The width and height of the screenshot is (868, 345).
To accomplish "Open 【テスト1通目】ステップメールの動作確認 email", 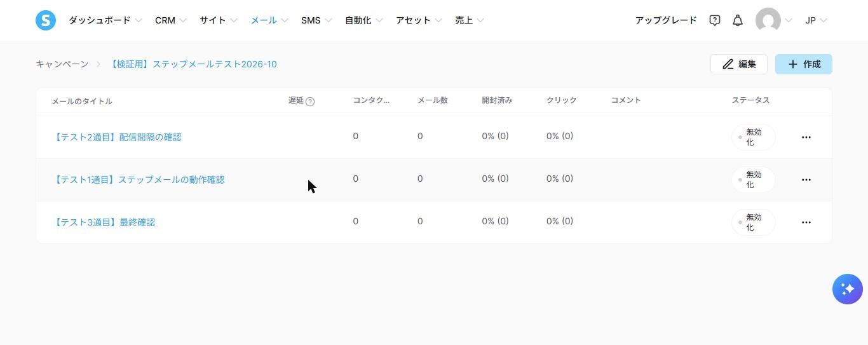I will pyautogui.click(x=139, y=180).
